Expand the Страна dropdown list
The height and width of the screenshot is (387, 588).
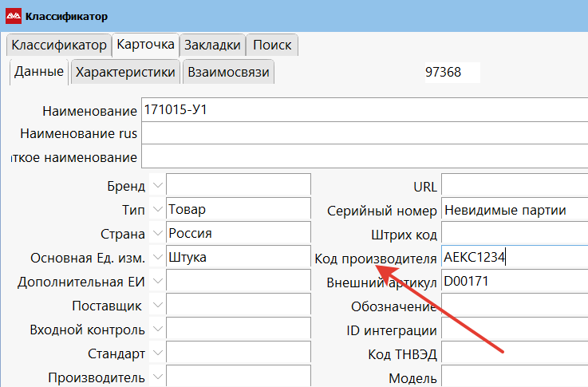(157, 234)
